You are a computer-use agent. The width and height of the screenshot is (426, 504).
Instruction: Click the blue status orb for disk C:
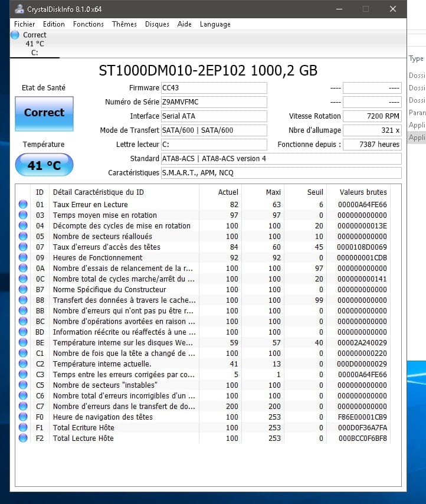tap(15, 35)
